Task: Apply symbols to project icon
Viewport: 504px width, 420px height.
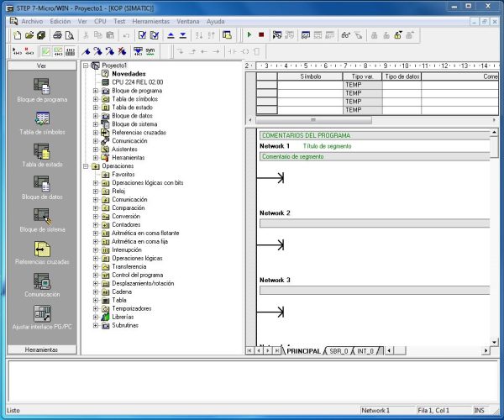Action: [138, 51]
